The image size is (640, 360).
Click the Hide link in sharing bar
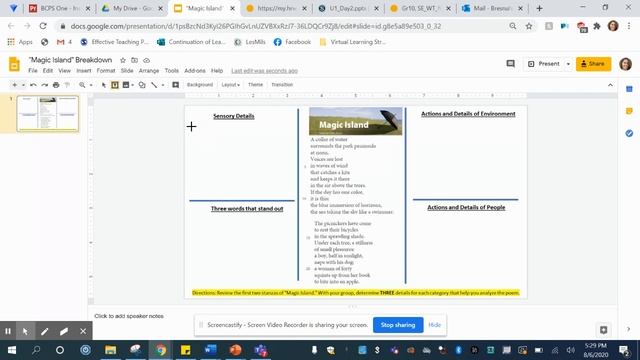click(x=435, y=325)
